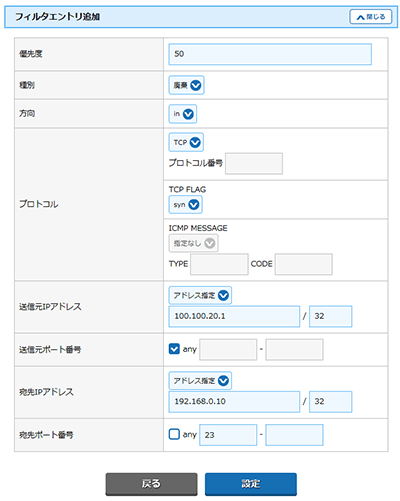Image resolution: width=400 pixels, height=501 pixels.
Task: Click destination port start field showing 23
Action: click(x=228, y=435)
